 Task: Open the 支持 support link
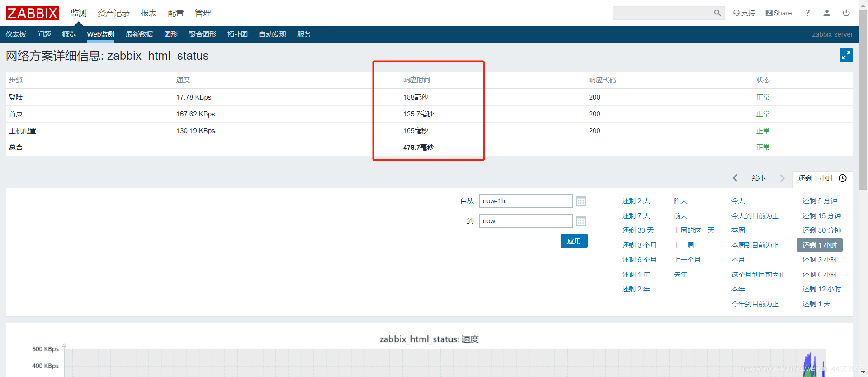click(744, 13)
